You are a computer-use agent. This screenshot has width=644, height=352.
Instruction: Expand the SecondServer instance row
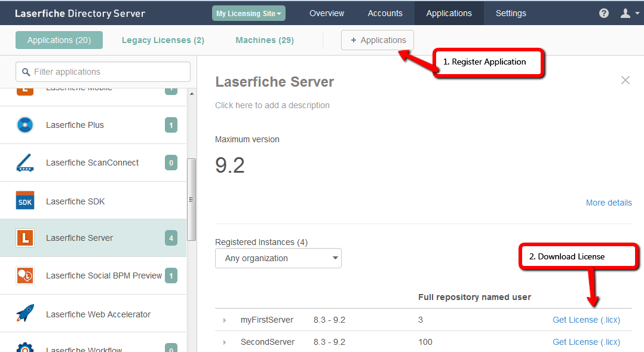(x=224, y=342)
